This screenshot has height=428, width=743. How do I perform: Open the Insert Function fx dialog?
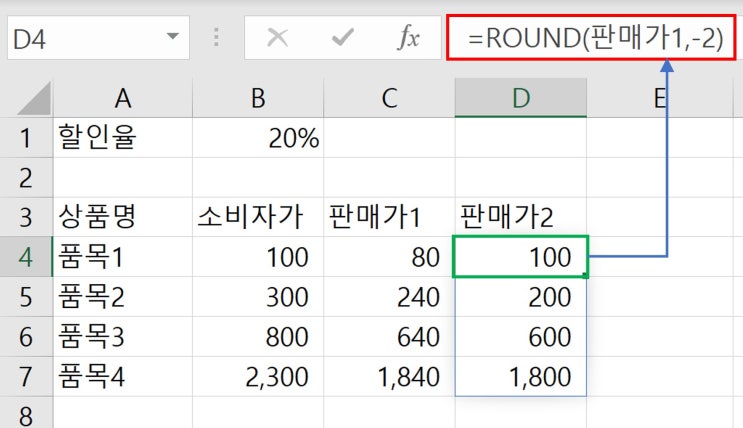408,37
